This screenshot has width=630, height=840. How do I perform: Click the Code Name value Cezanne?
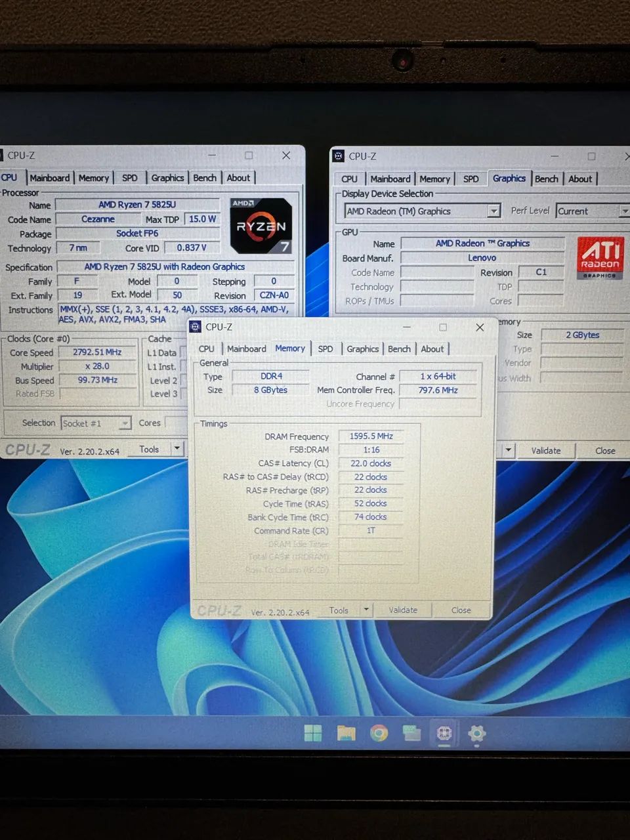pyautogui.click(x=98, y=219)
